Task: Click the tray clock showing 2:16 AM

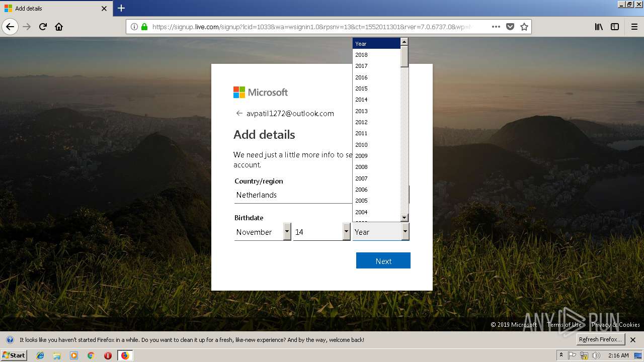Action: (x=618, y=355)
